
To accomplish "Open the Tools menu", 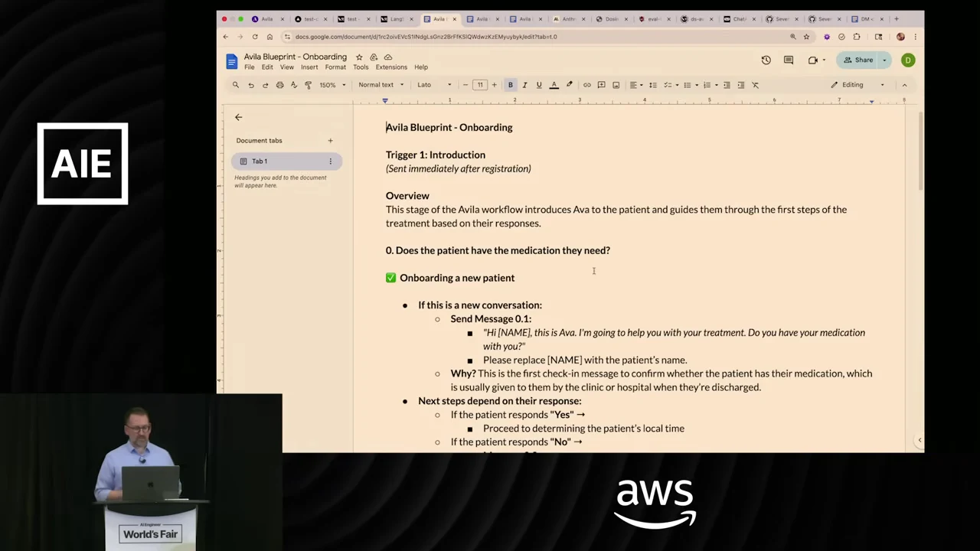I will click(x=361, y=67).
